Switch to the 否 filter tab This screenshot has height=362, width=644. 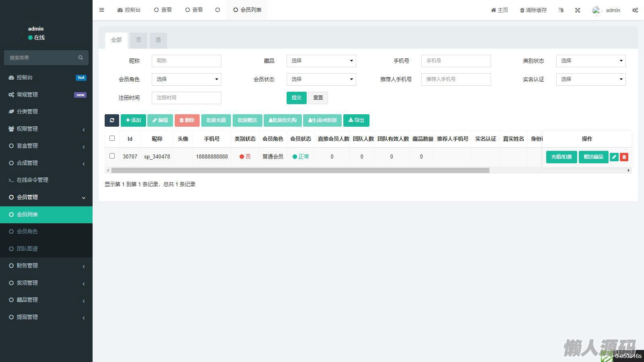(138, 40)
